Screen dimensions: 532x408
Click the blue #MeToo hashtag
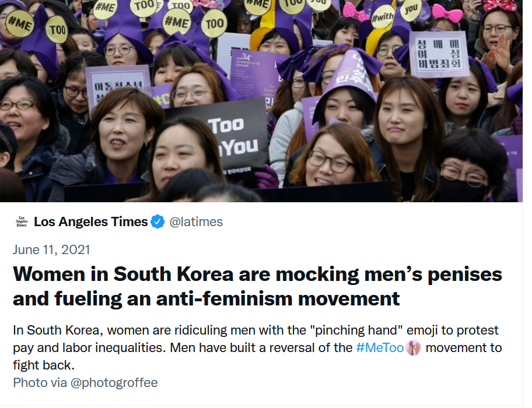coord(380,348)
